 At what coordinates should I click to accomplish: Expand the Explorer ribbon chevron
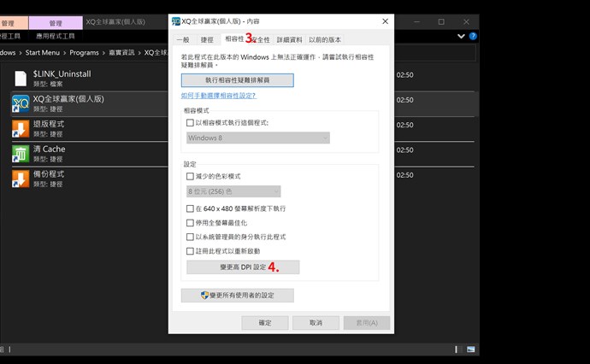(x=461, y=36)
